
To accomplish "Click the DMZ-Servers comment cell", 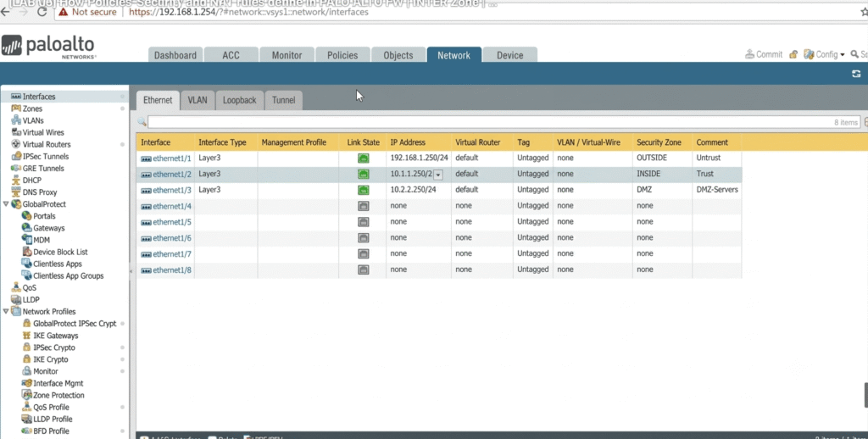I will click(x=717, y=190).
